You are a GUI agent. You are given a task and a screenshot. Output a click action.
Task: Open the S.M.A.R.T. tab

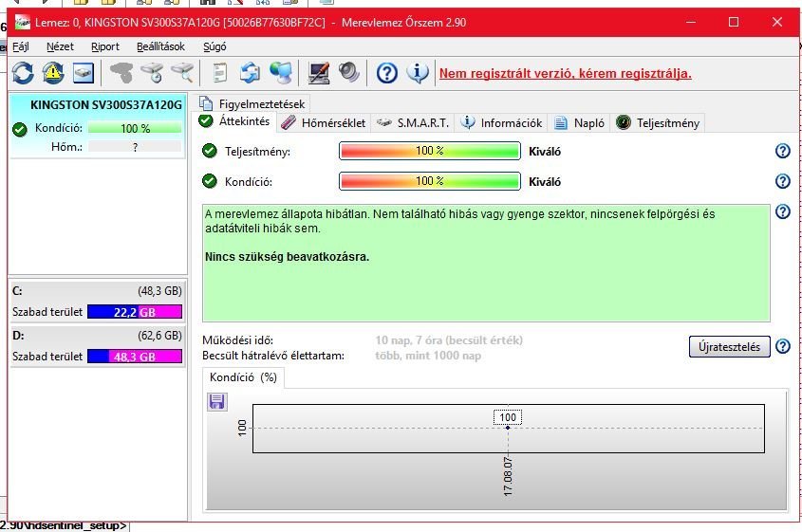[413, 123]
